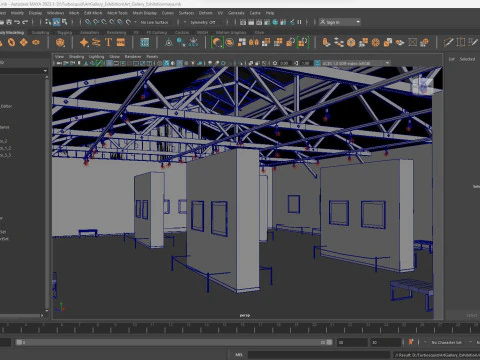Open the platonic solid shelf tool

pyautogui.click(x=60, y=42)
